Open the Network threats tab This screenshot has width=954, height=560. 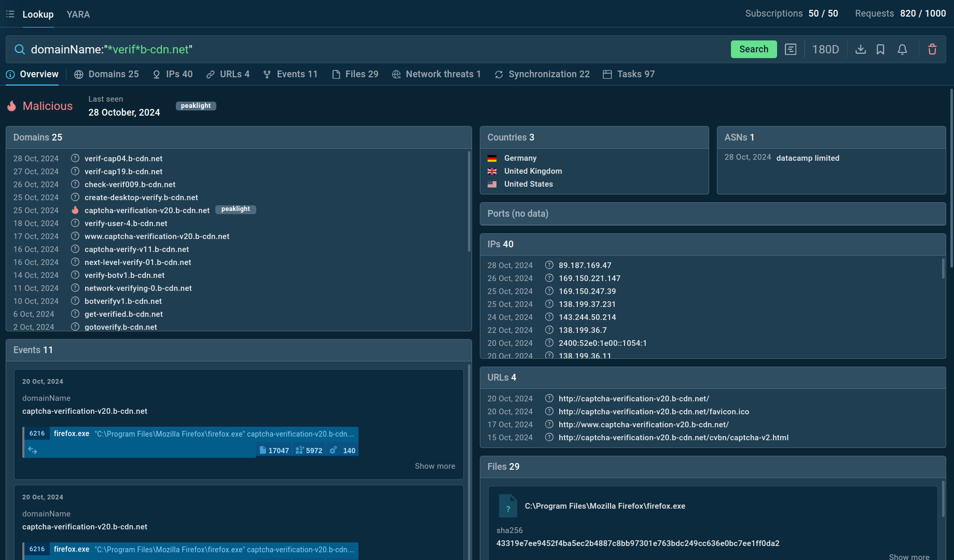[436, 74]
